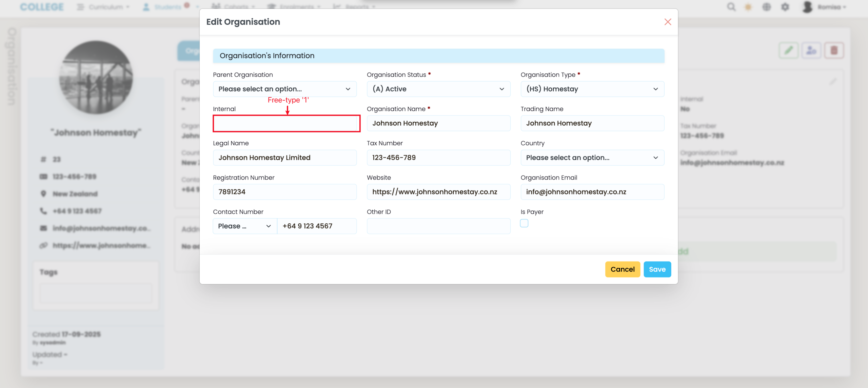Close the Edit Organisation dialog
Viewport: 868px width, 388px height.
tap(668, 22)
